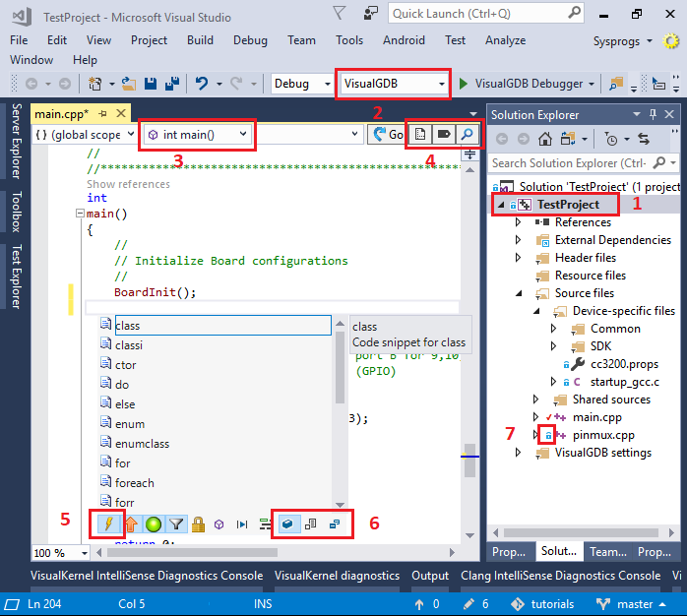Image resolution: width=687 pixels, height=616 pixels.
Task: Open the Build menu
Action: [200, 40]
